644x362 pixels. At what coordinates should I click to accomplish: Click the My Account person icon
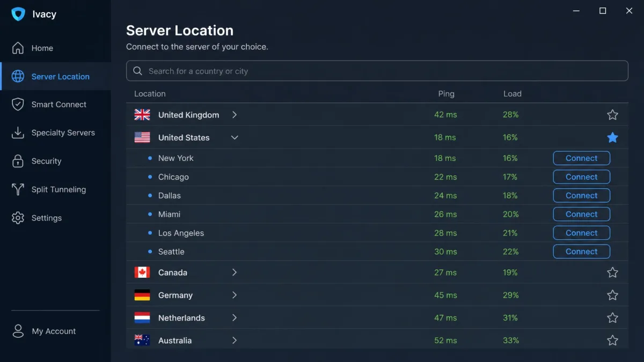pos(18,331)
